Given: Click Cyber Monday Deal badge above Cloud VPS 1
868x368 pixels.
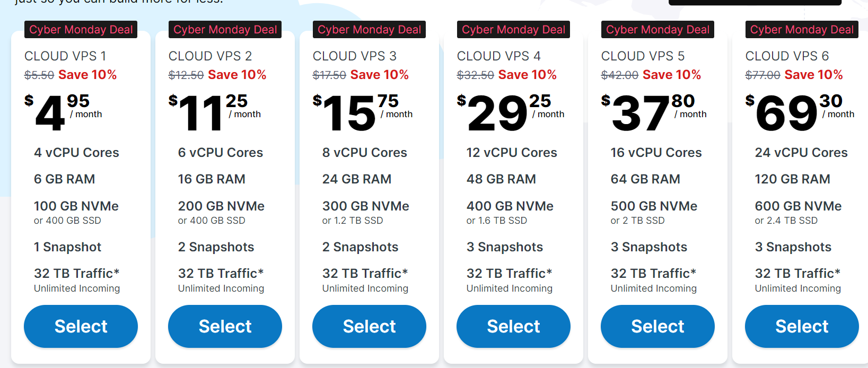Looking at the screenshot, I should point(81,30).
